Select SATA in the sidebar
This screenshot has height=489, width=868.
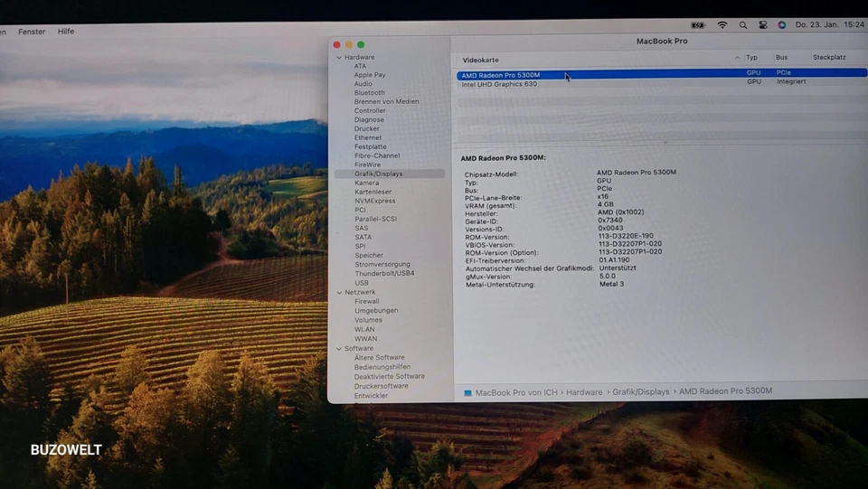point(363,237)
